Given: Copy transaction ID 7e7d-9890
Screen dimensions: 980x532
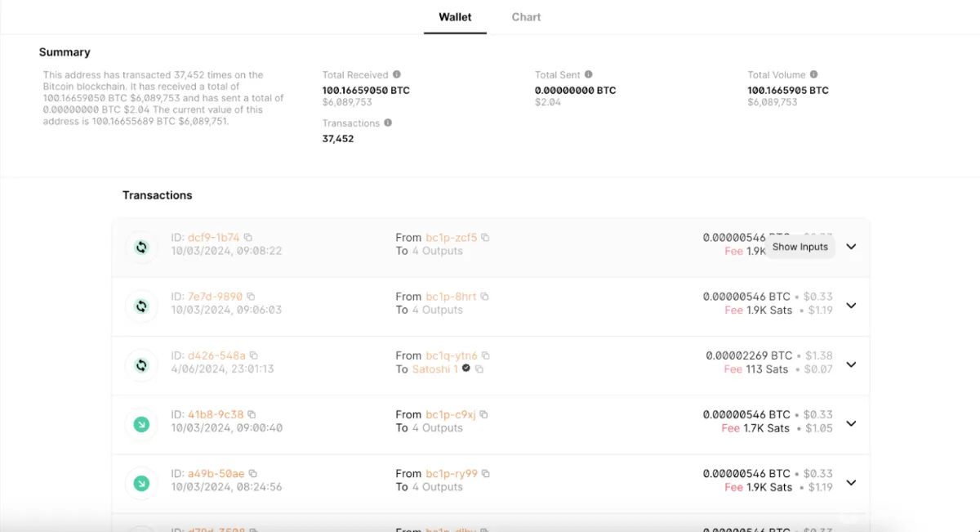Looking at the screenshot, I should pos(250,296).
